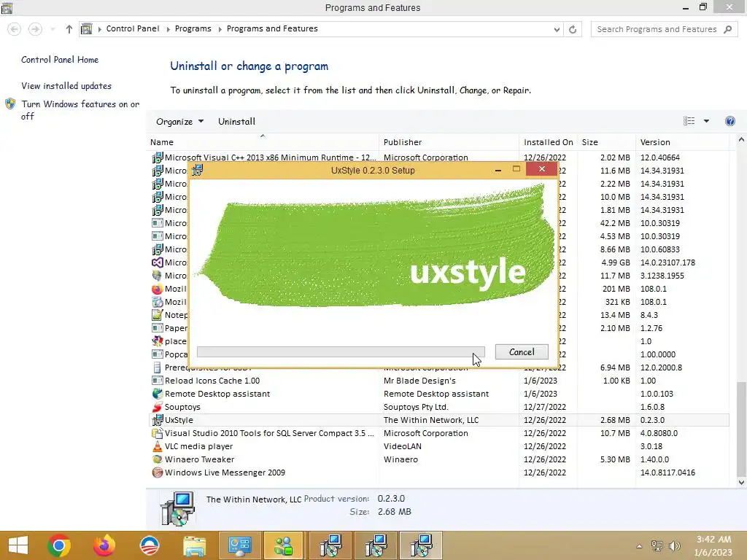Viewport: 747px width, 560px height.
Task: Open Turn Windows features on or off
Action: (x=80, y=110)
